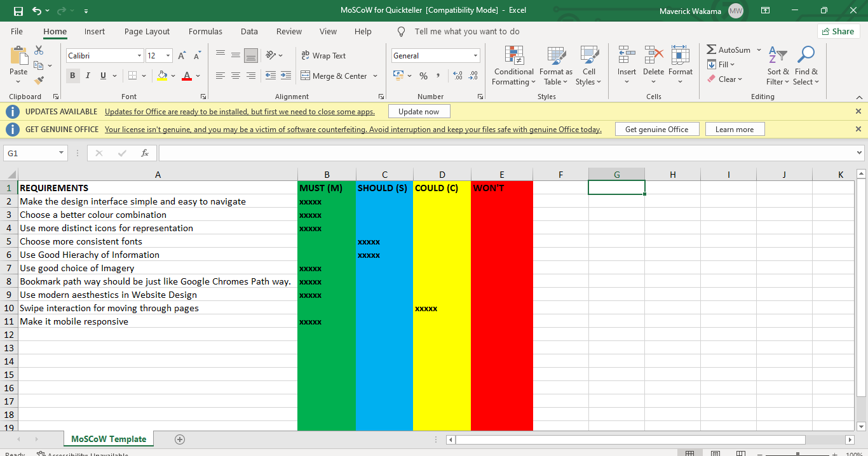The width and height of the screenshot is (868, 456).
Task: Expand the Name Box dropdown arrow
Action: click(x=61, y=153)
